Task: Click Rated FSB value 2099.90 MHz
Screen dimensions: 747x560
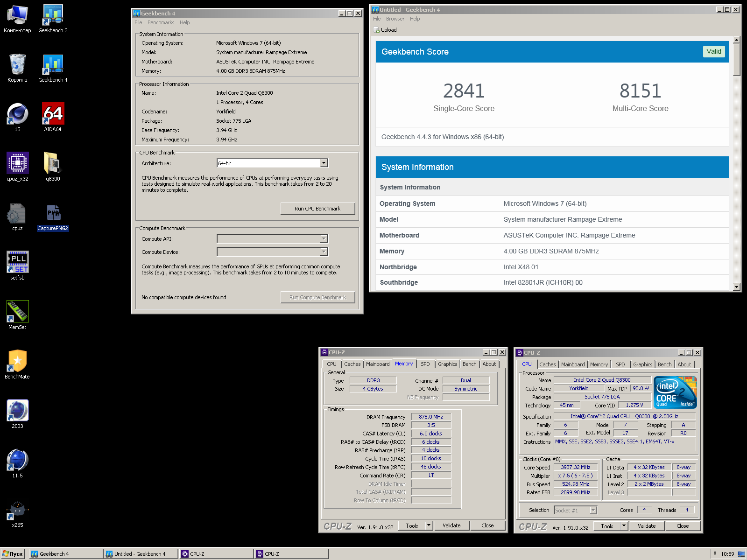Action: pyautogui.click(x=576, y=492)
